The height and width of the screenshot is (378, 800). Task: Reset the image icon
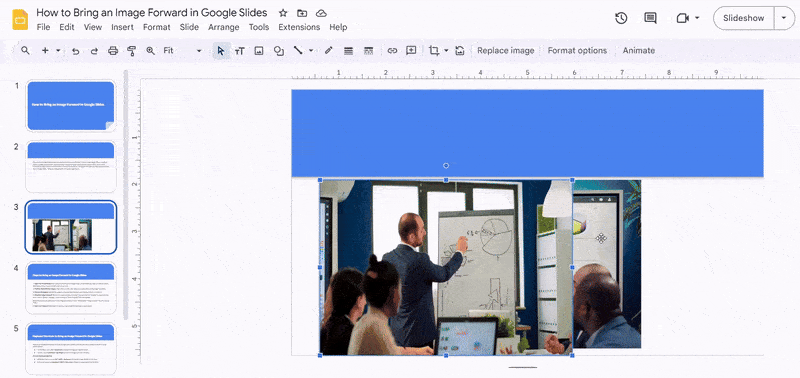(x=460, y=51)
